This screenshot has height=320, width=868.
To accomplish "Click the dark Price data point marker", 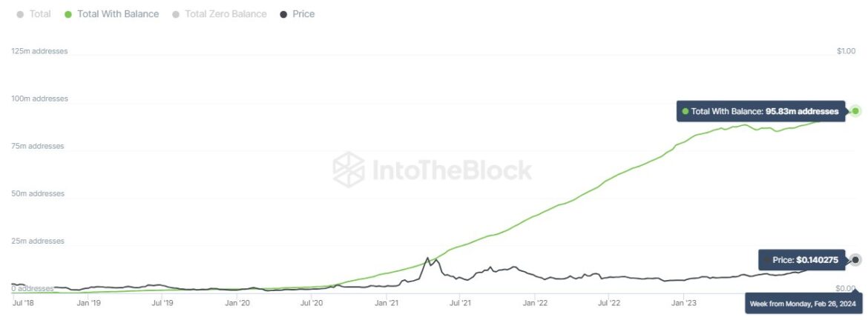I will (x=855, y=260).
